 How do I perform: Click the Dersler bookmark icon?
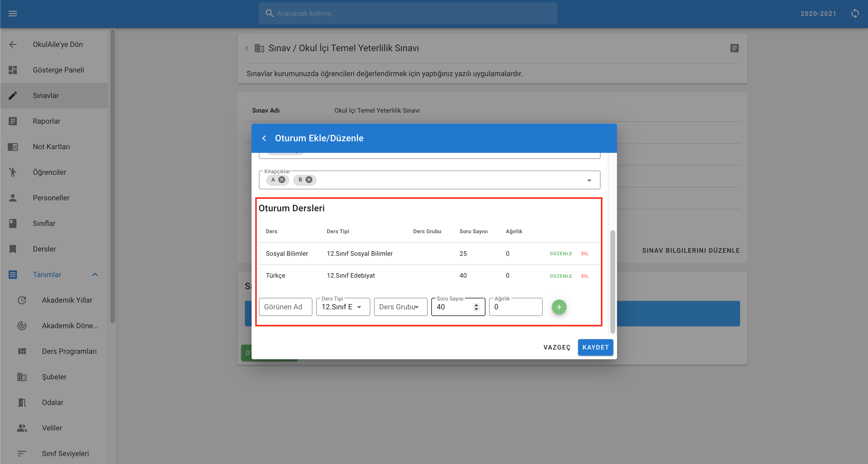click(13, 249)
